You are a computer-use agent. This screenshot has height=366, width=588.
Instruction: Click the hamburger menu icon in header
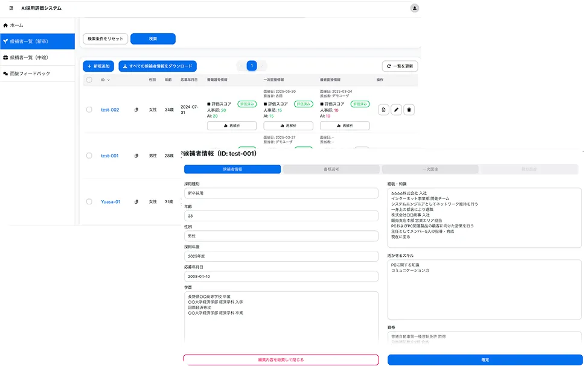(x=11, y=8)
